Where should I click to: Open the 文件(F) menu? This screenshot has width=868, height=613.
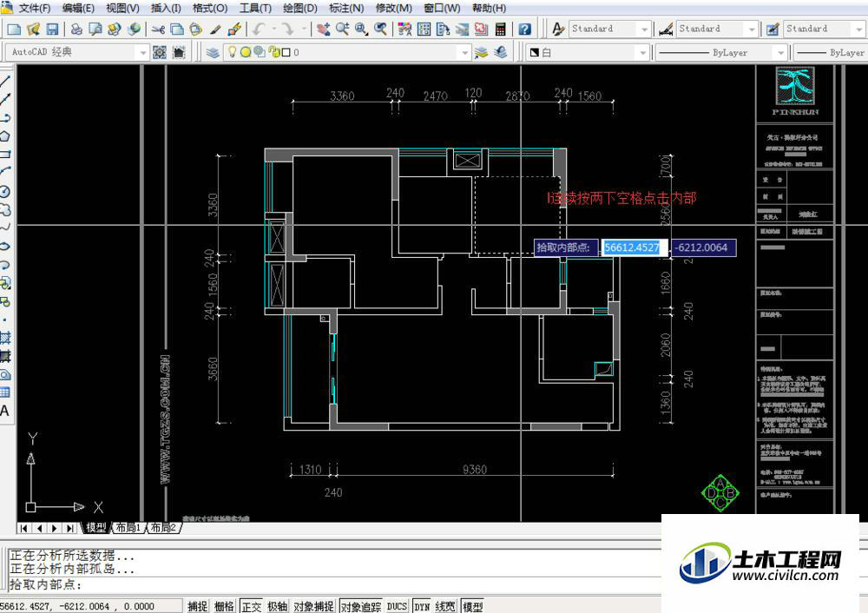[x=35, y=9]
